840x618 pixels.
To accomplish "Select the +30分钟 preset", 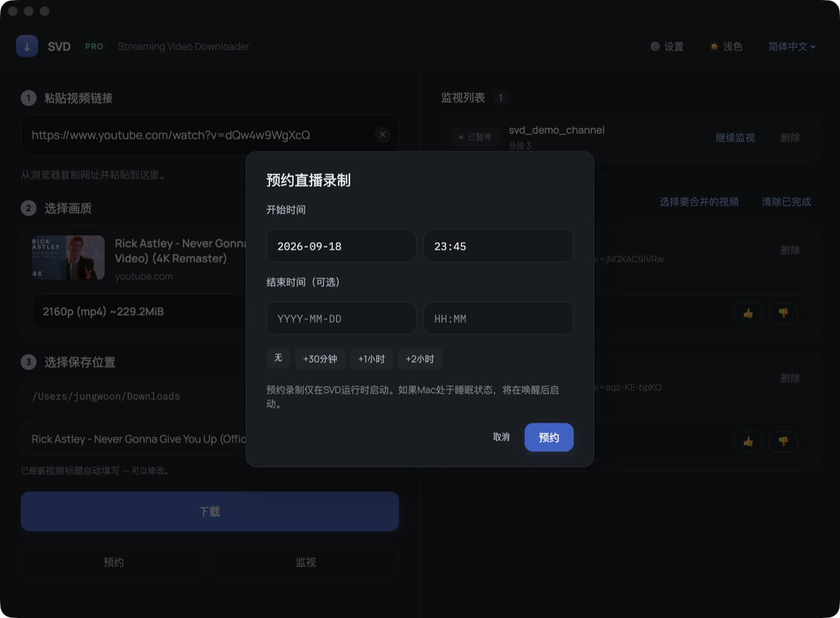I will [x=320, y=359].
